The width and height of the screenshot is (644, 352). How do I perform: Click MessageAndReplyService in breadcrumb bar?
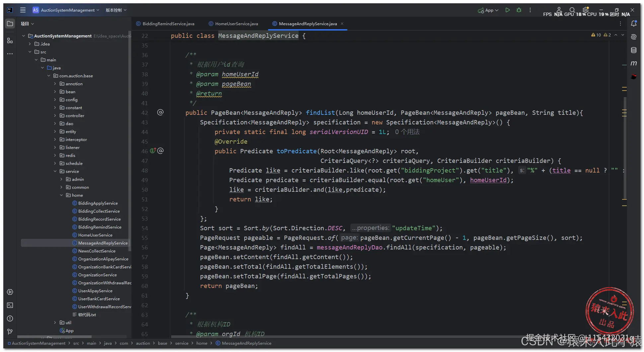tap(244, 343)
